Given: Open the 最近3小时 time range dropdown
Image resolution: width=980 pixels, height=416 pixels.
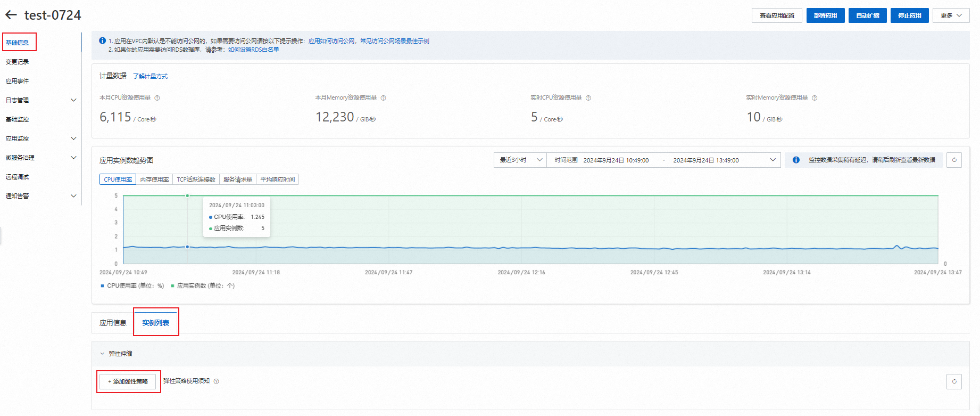Looking at the screenshot, I should click(x=520, y=160).
